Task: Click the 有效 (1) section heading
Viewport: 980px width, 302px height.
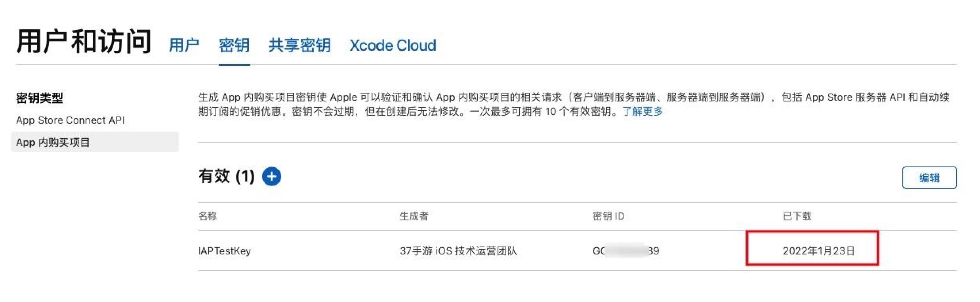Action: pyautogui.click(x=226, y=176)
